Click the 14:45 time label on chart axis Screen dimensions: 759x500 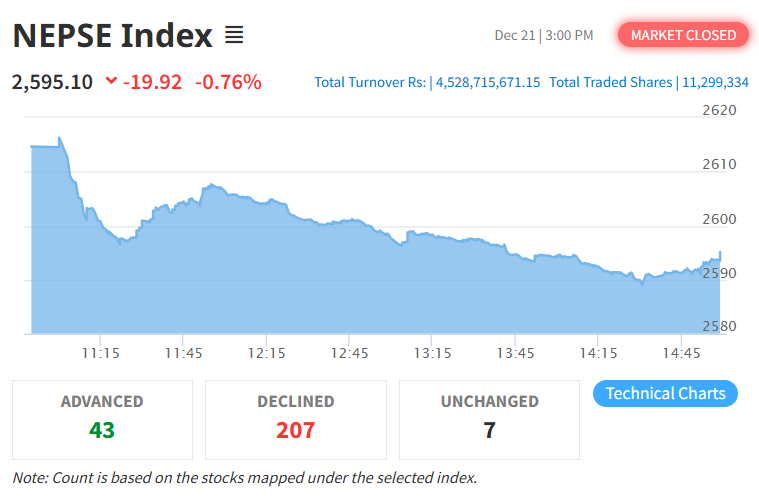tap(681, 352)
